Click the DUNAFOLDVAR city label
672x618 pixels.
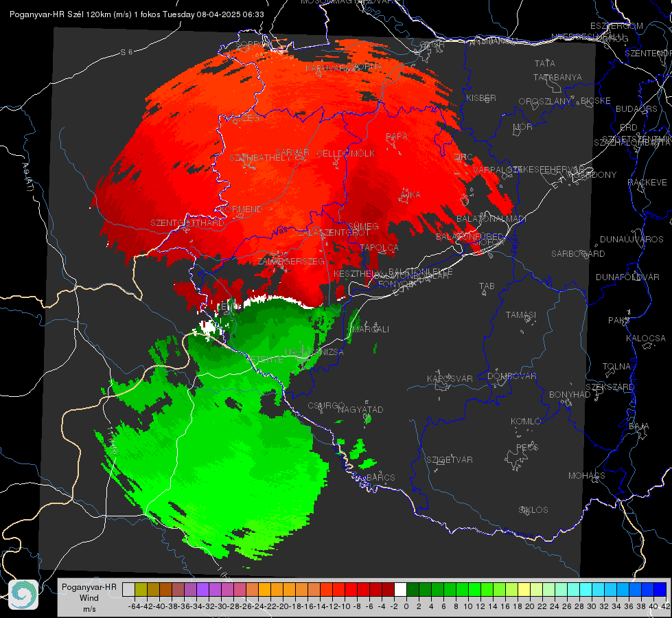(x=627, y=277)
